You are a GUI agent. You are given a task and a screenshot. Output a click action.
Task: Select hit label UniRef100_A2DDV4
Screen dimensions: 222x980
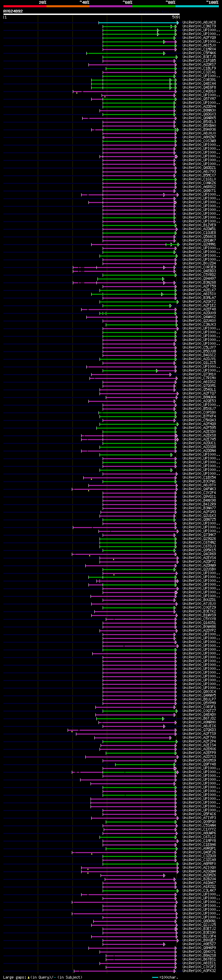(x=199, y=106)
